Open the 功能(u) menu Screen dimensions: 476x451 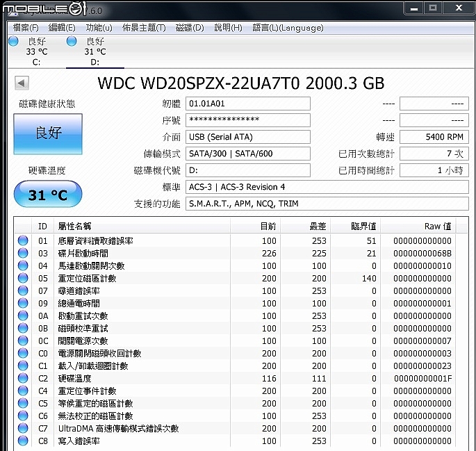(x=99, y=28)
